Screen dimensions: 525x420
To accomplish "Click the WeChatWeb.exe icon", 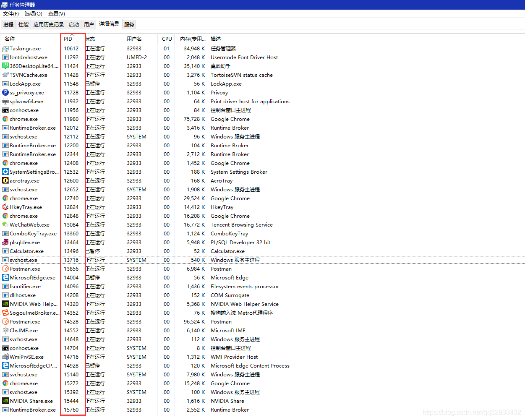I will click(x=5, y=225).
